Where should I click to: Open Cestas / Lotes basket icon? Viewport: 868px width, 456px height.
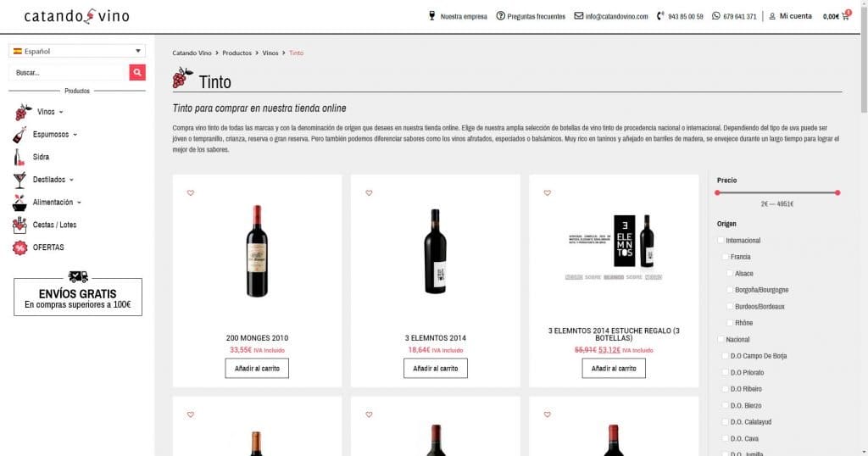[19, 225]
